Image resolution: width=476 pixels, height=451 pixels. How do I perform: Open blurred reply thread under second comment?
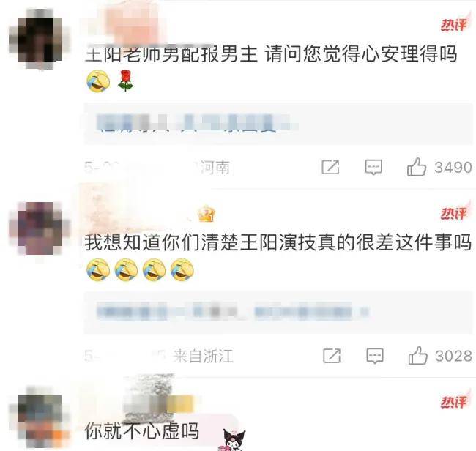(x=278, y=313)
